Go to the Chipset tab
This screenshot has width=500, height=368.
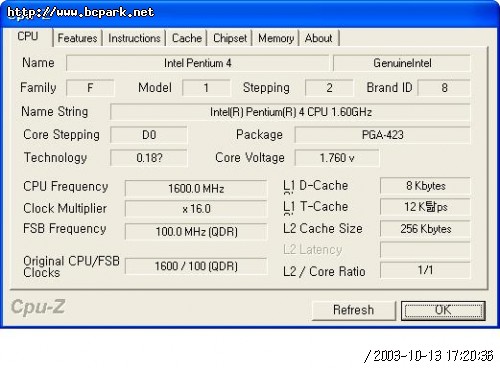pyautogui.click(x=230, y=38)
